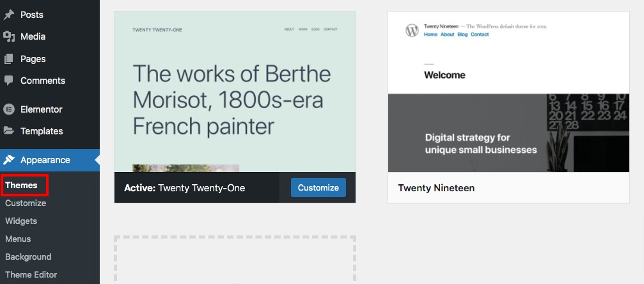This screenshot has width=644, height=284.
Task: Click WORK link in Twenty Twenty-One preview
Action: [x=302, y=29]
